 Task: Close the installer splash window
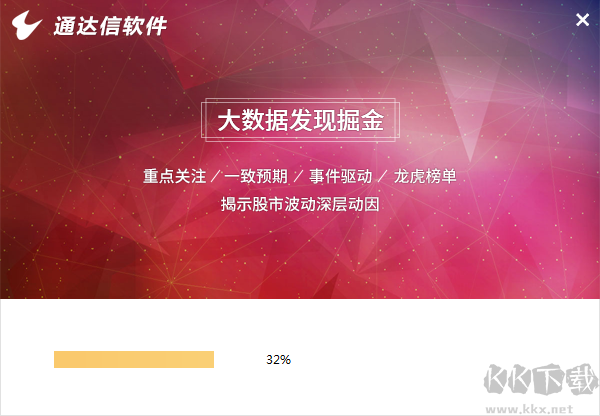[582, 20]
